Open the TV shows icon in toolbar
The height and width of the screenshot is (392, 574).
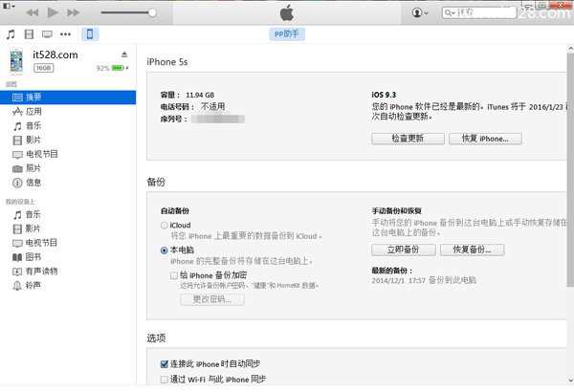click(47, 34)
